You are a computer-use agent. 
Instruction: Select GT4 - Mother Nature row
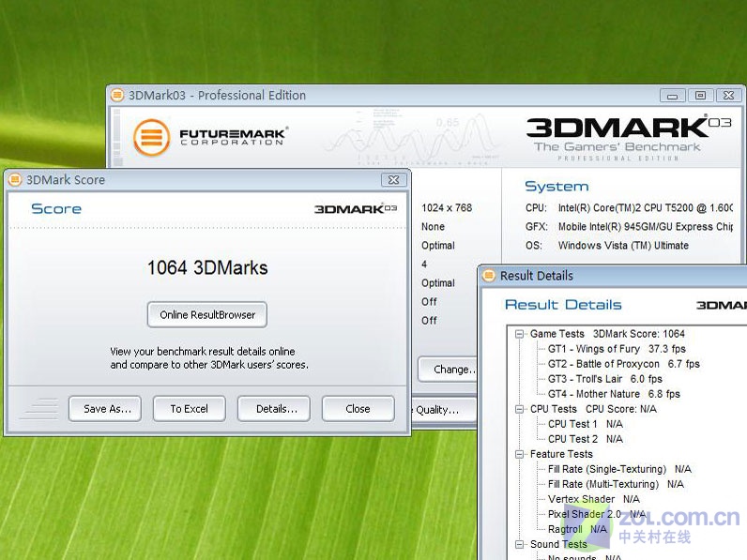click(614, 394)
